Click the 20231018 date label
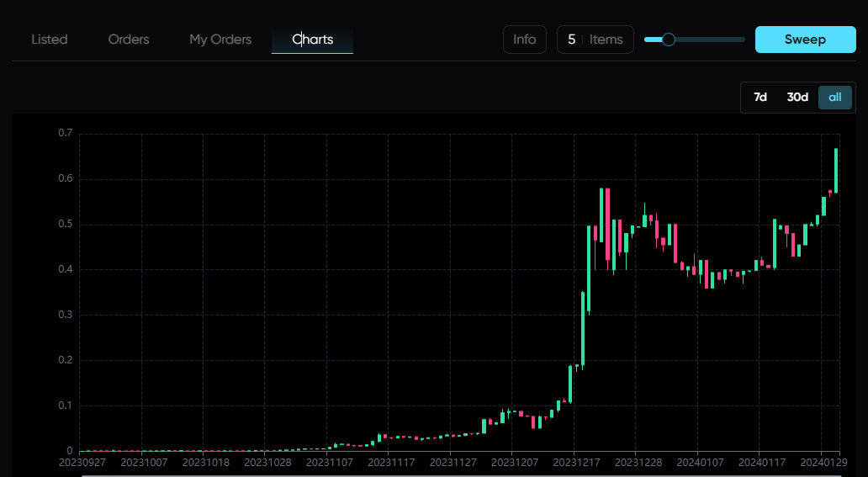The width and height of the screenshot is (868, 477). 205,462
